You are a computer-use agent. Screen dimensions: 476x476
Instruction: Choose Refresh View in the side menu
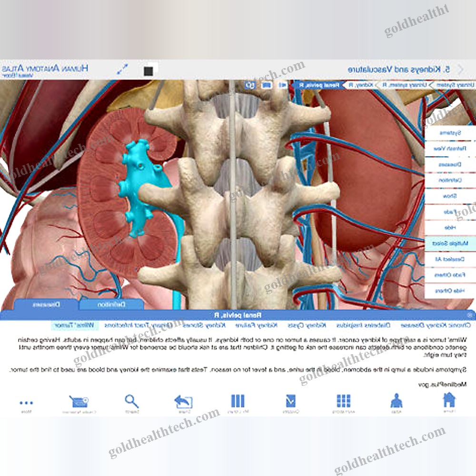click(450, 149)
